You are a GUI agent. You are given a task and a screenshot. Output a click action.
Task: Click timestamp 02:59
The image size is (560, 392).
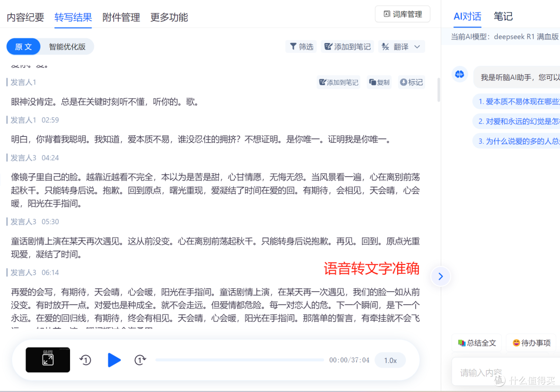[50, 120]
